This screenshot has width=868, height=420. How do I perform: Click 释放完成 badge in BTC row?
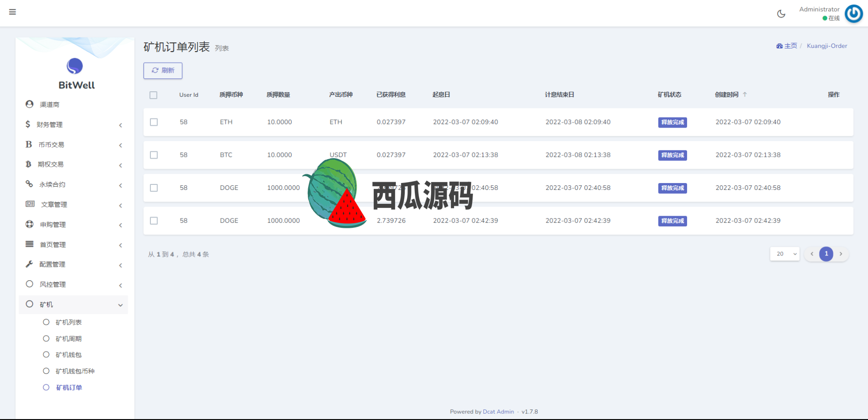click(672, 155)
